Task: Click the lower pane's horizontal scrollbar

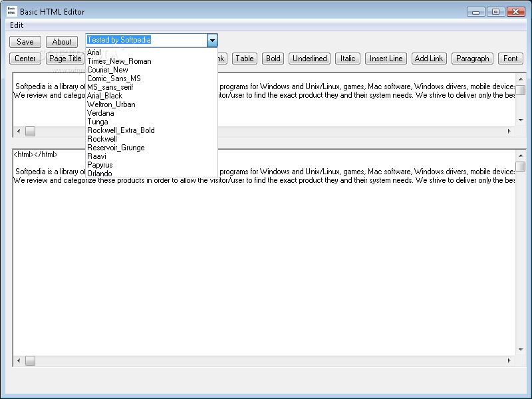Action: [266, 360]
